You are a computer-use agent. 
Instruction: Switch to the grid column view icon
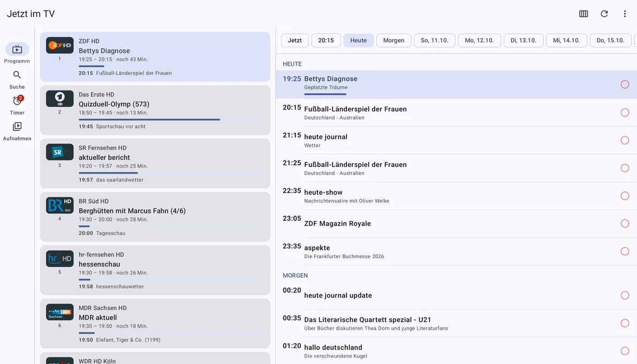[x=583, y=14]
